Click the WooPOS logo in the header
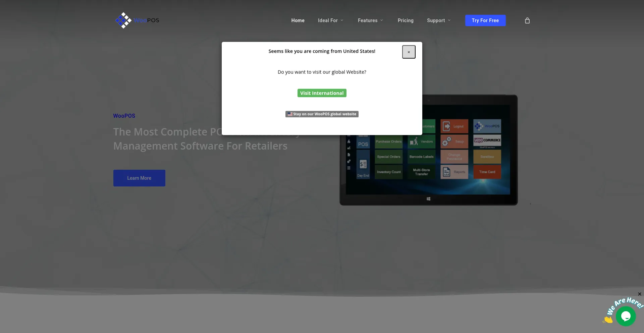The width and height of the screenshot is (644, 333). tap(137, 20)
